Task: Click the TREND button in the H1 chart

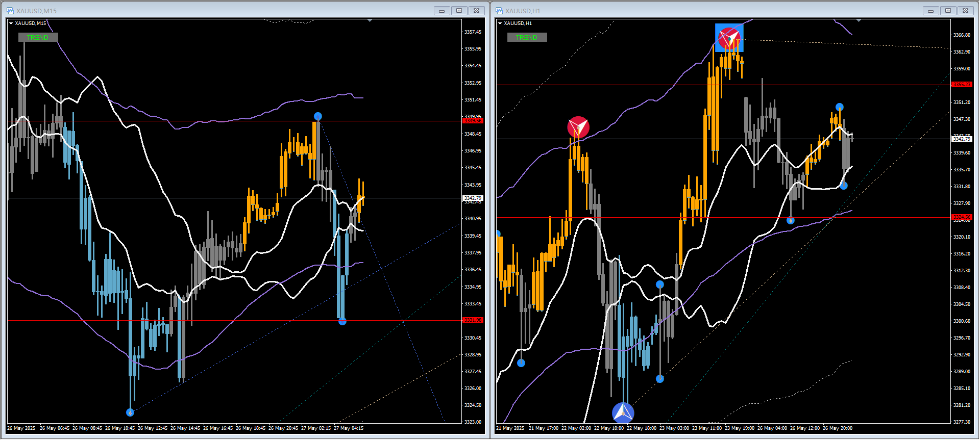Action: (527, 37)
